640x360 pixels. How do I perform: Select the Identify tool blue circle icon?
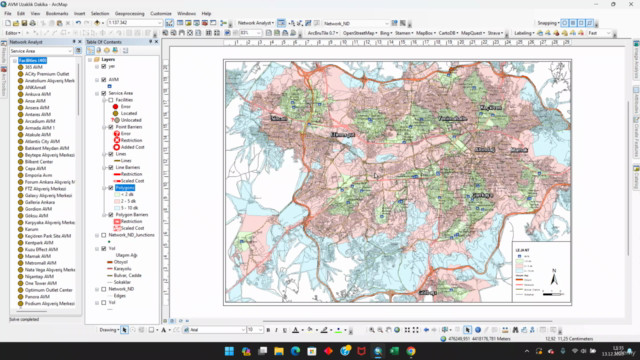point(478,330)
